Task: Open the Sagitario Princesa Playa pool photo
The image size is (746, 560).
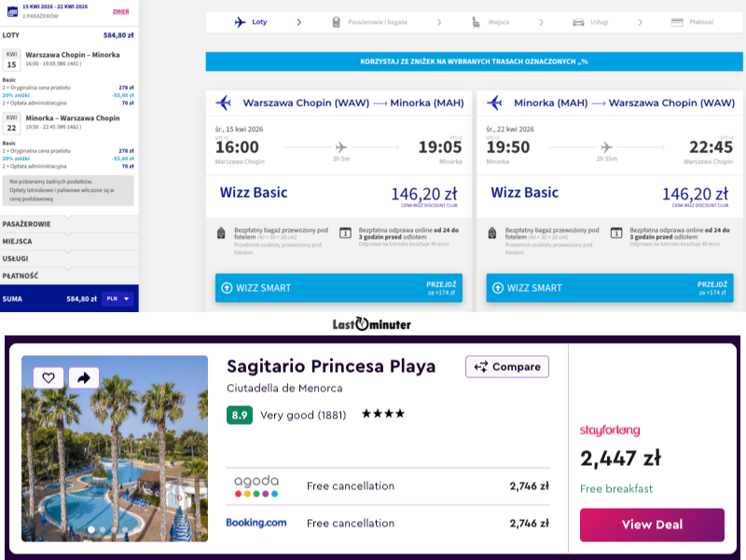Action: click(x=115, y=457)
